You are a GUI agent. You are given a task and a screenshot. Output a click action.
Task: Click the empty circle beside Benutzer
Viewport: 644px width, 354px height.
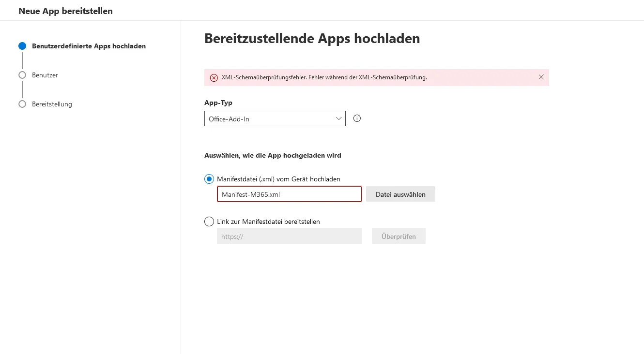point(22,75)
